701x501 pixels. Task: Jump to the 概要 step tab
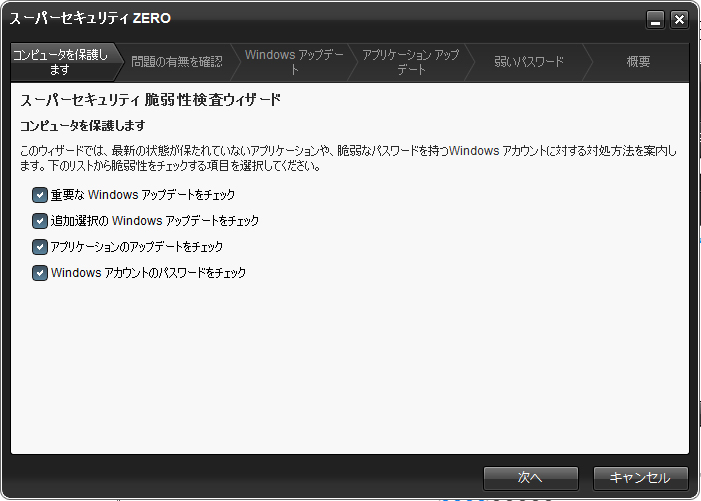638,62
